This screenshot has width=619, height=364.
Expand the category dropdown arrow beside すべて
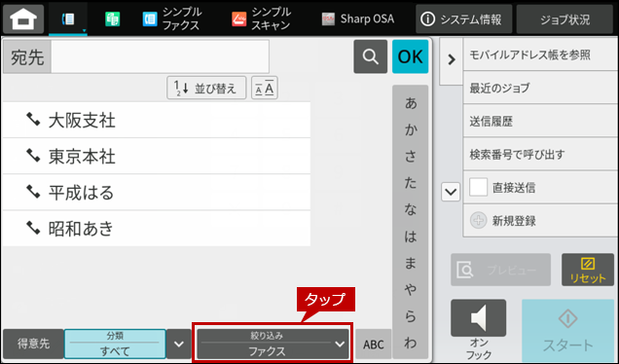point(179,344)
